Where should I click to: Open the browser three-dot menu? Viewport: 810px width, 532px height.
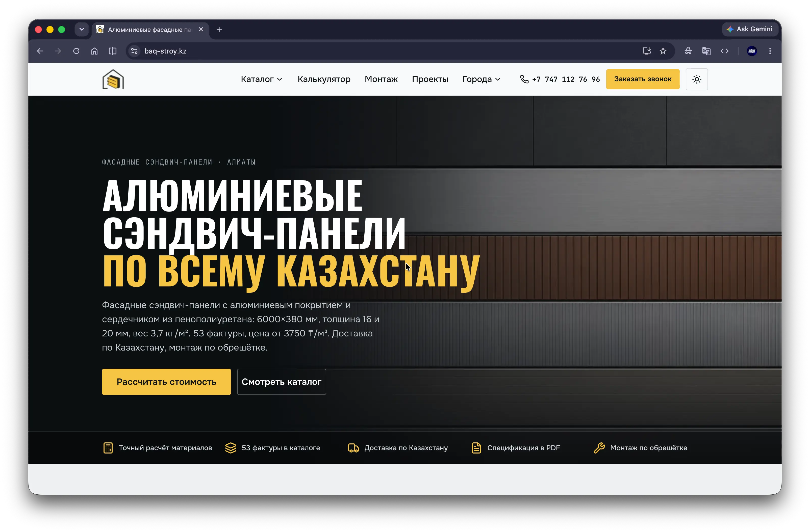[x=770, y=51]
